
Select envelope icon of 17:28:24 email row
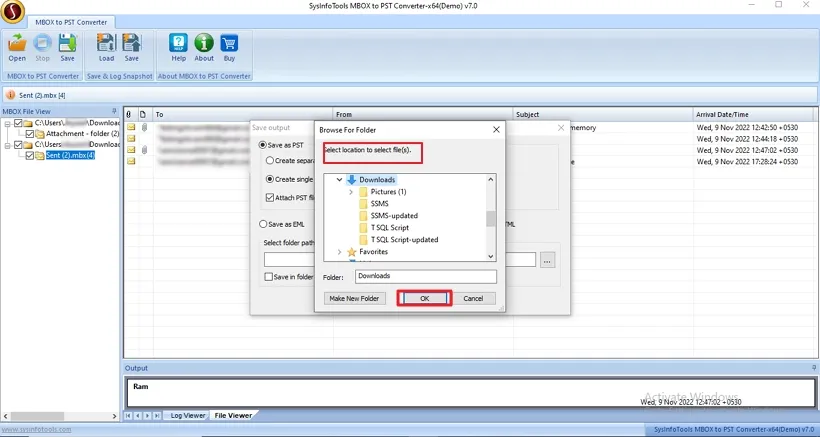[x=131, y=162]
